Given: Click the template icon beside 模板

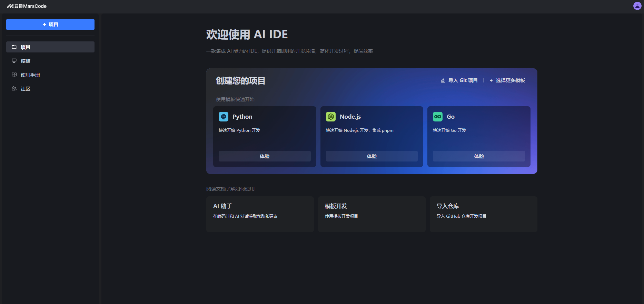Looking at the screenshot, I should click(14, 61).
